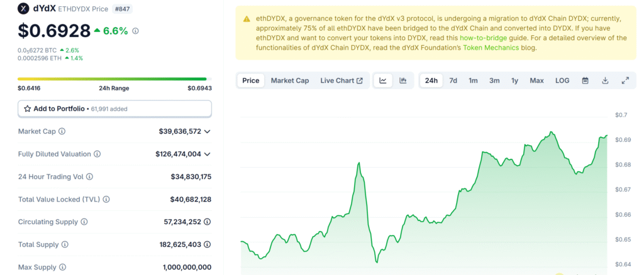
Task: Select 1y time range
Action: click(x=514, y=81)
